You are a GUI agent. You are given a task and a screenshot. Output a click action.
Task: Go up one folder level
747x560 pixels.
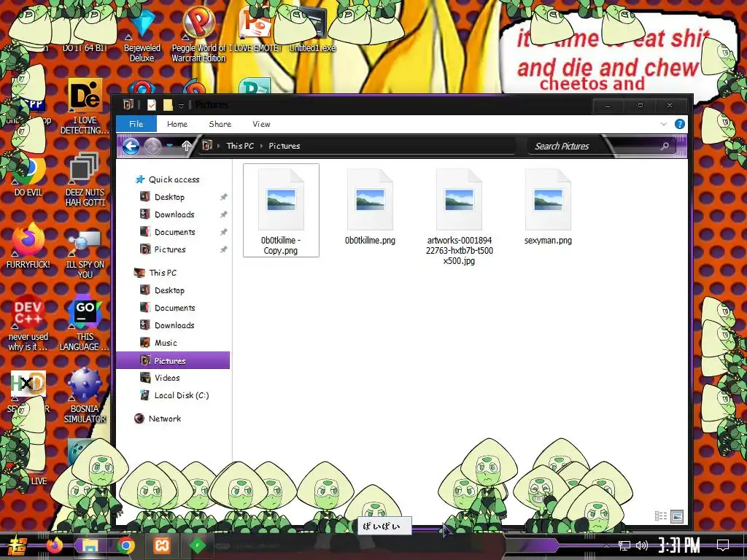186,146
